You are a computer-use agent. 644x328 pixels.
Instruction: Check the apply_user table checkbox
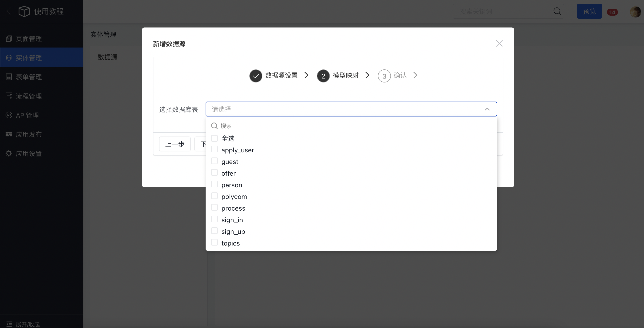(214, 149)
